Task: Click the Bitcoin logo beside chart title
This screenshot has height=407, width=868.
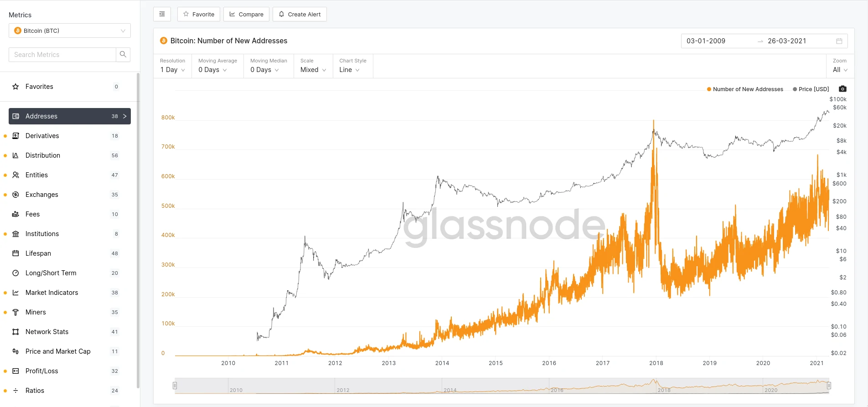Action: click(x=164, y=41)
